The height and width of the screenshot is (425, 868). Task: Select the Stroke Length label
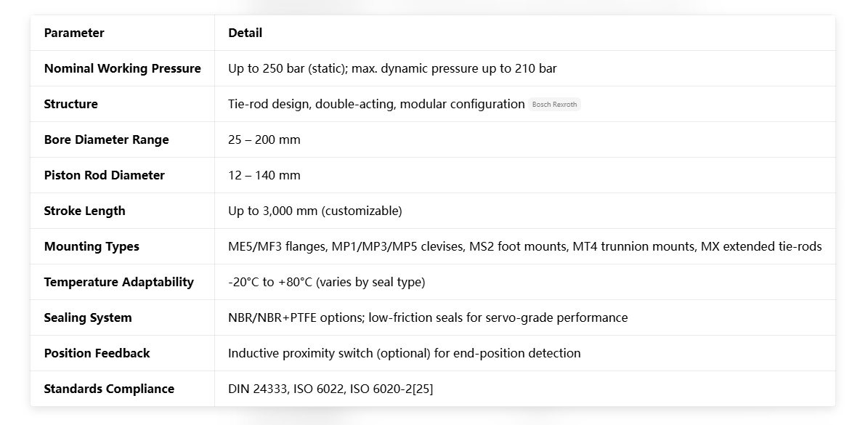84,211
